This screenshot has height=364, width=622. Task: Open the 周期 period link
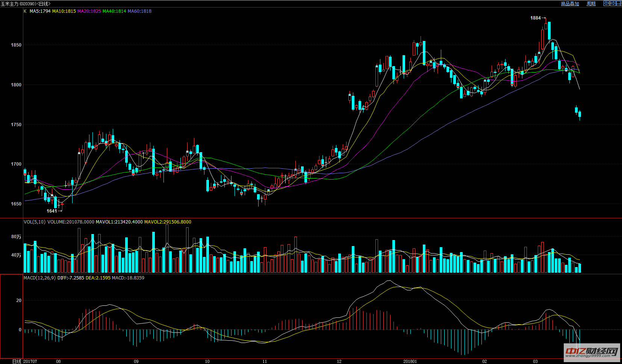point(591,4)
